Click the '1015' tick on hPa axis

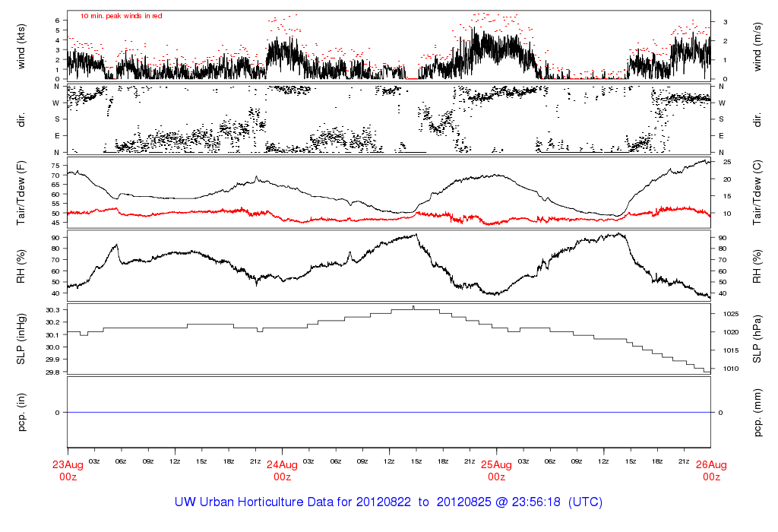point(731,350)
